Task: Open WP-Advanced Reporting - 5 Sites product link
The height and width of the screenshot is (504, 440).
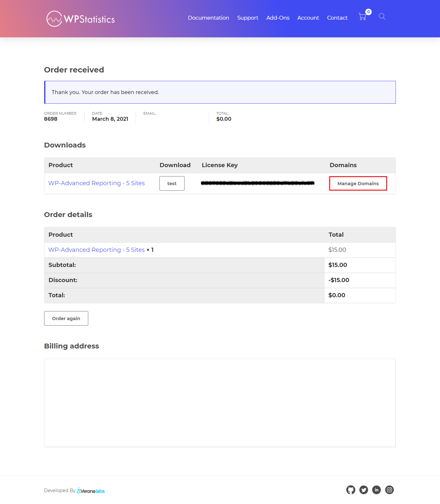Action: tap(97, 183)
